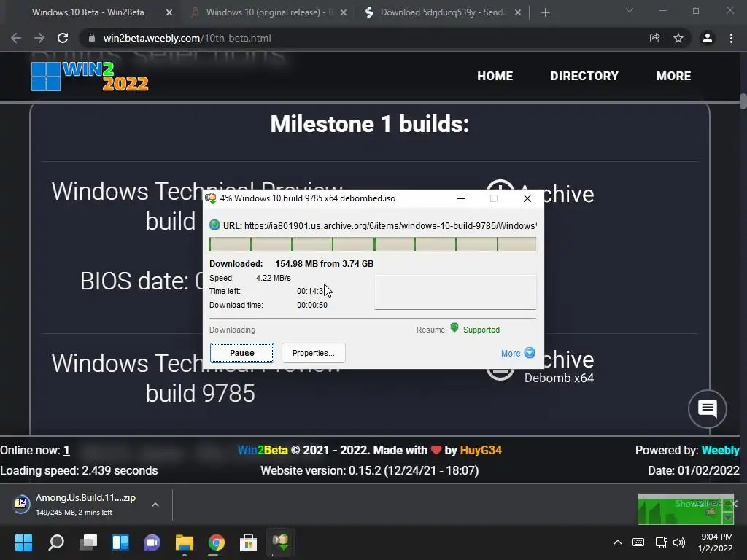The height and width of the screenshot is (560, 747).
Task: Switch to Windows 10 (original release) tab
Action: [269, 12]
